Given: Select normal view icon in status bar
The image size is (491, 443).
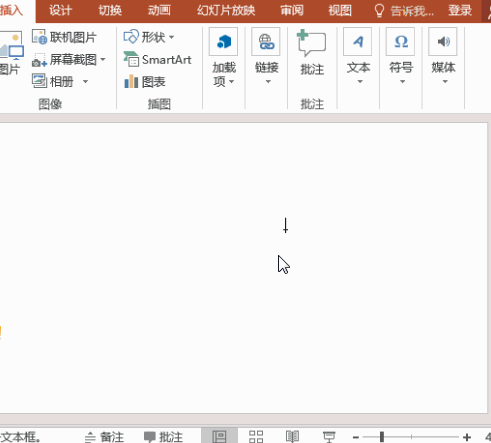Looking at the screenshot, I should coord(219,436).
